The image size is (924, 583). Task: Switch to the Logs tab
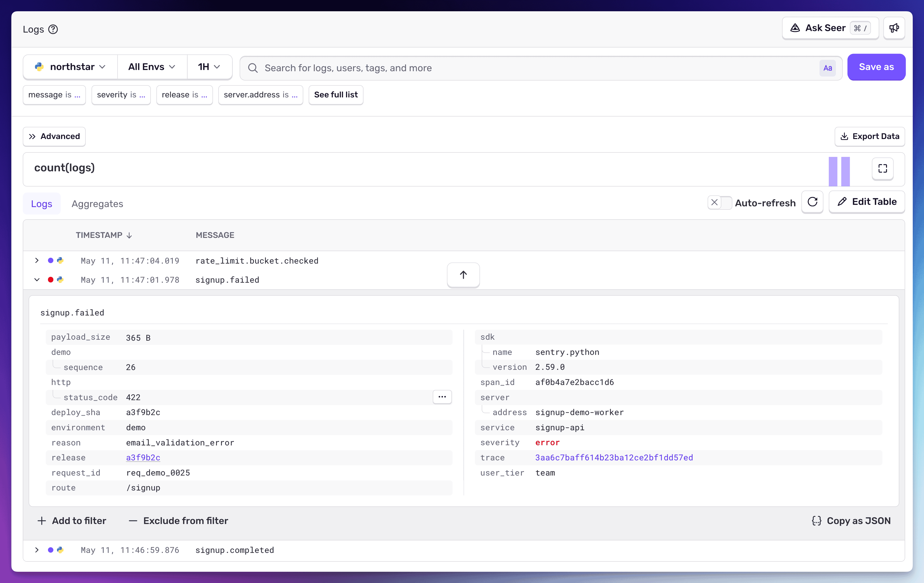41,204
